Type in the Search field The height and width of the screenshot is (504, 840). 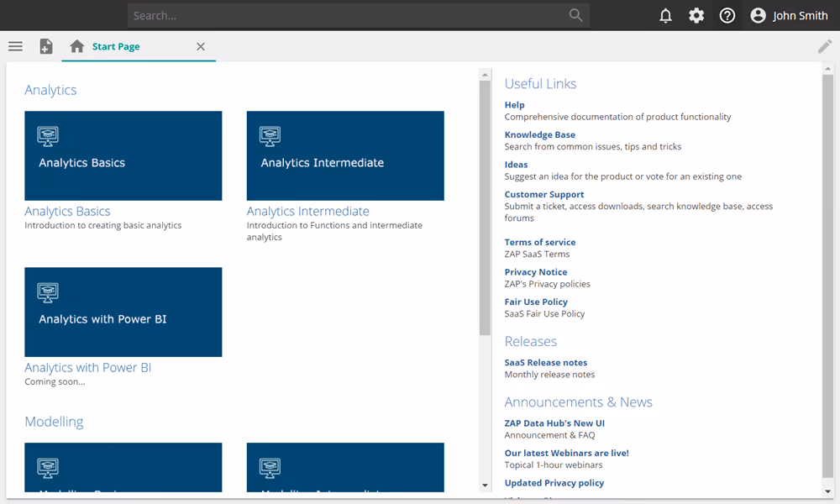(344, 15)
